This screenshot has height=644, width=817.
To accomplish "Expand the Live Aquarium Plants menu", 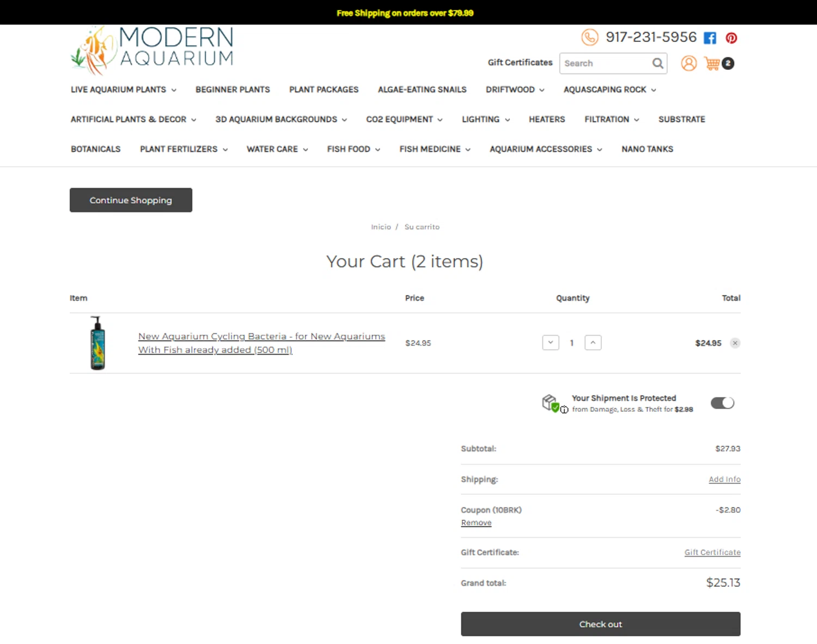I will 124,89.
